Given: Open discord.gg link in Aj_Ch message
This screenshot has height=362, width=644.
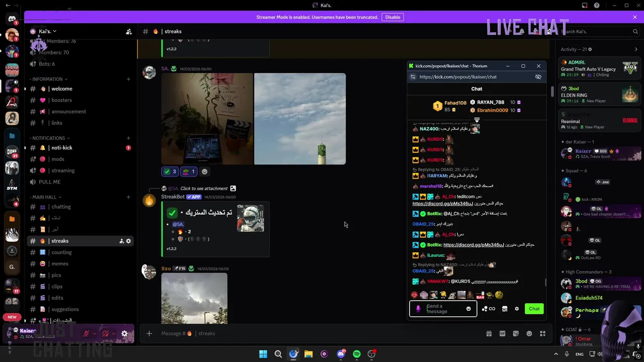Looking at the screenshot, I should 443,204.
